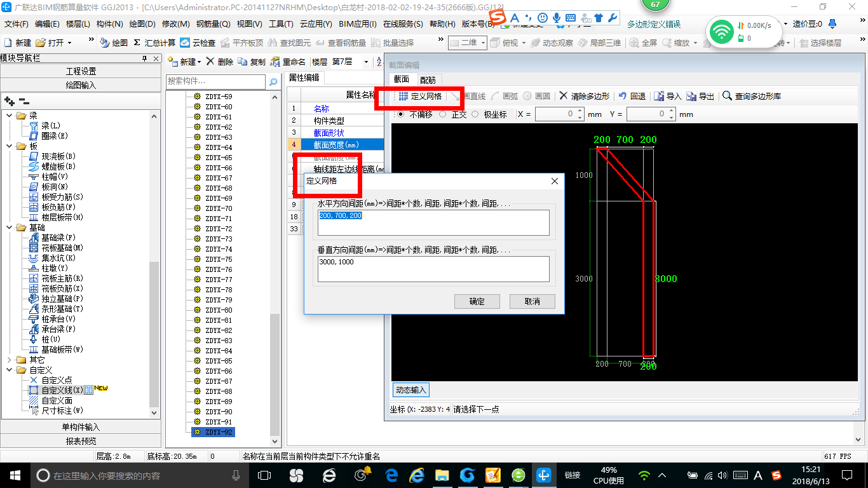Screen dimensions: 868x488
Task: Open the 云应用(Y) menu
Action: [x=316, y=24]
